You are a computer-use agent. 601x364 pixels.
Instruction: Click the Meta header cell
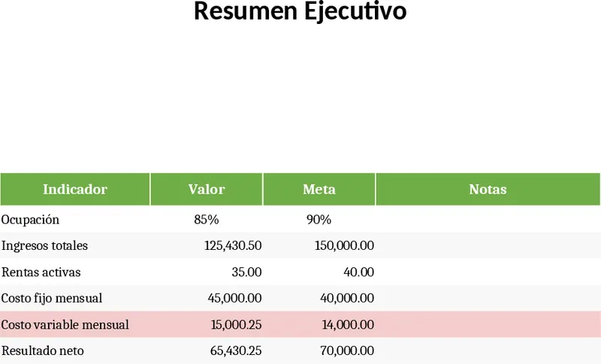pos(319,189)
